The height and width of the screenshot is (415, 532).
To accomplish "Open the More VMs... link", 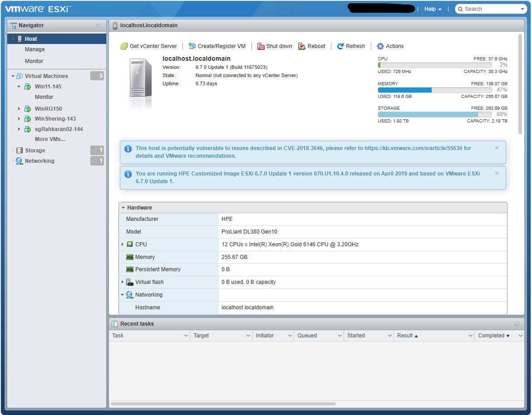I will 50,139.
